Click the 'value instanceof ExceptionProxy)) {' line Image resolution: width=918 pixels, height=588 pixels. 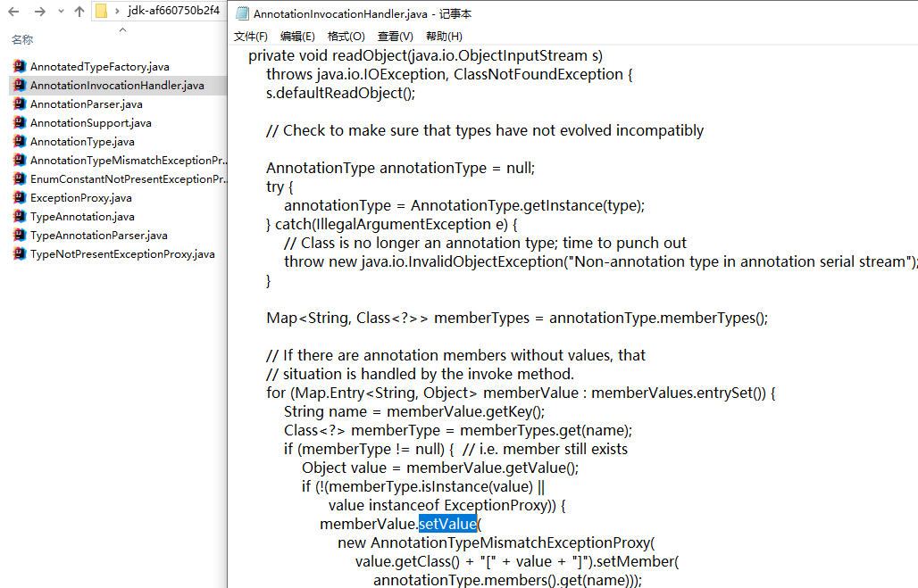point(446,505)
